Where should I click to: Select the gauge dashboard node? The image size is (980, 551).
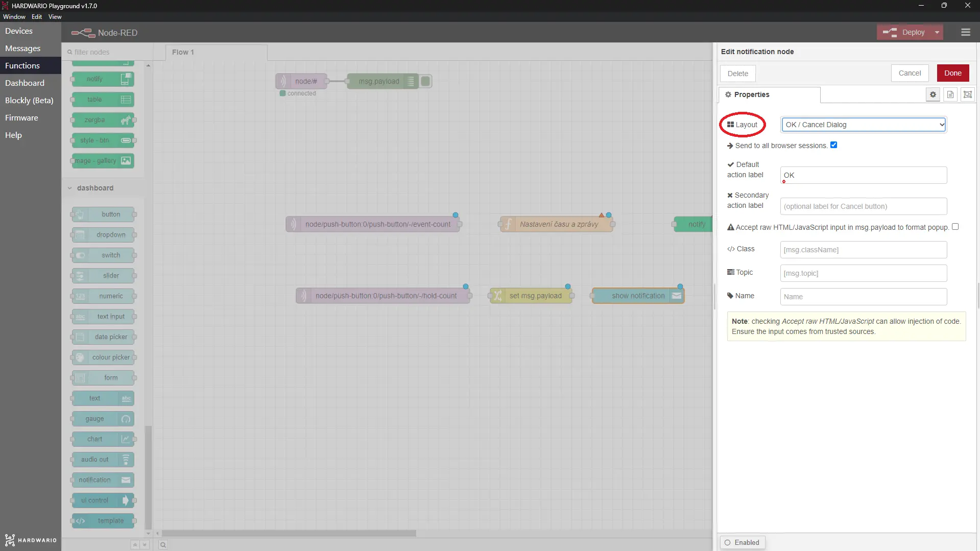coord(103,419)
